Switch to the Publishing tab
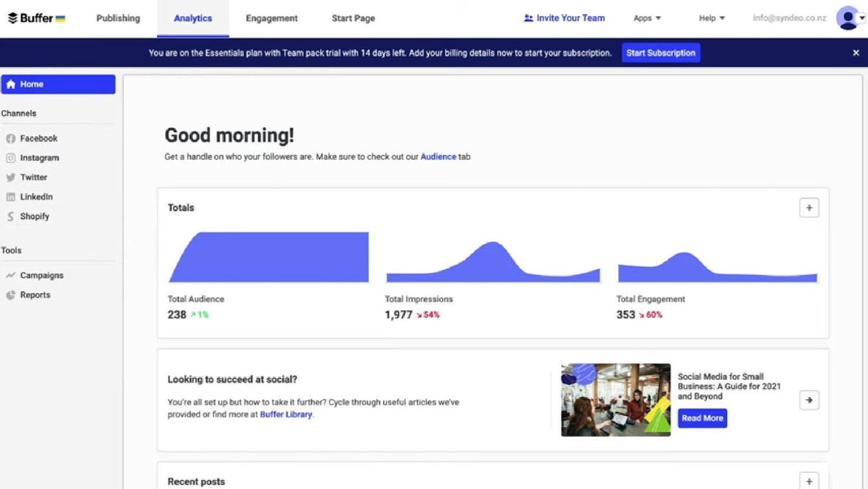The image size is (868, 489). coord(118,18)
